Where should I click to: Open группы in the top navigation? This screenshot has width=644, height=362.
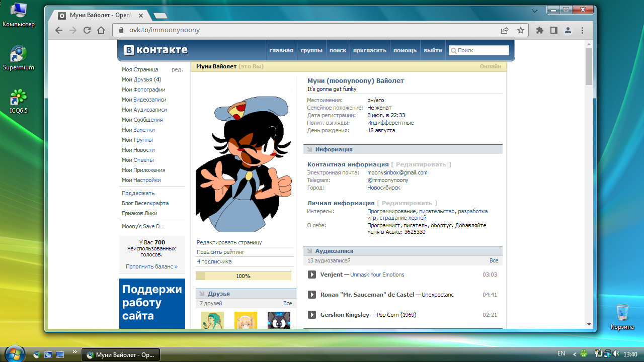[311, 50]
